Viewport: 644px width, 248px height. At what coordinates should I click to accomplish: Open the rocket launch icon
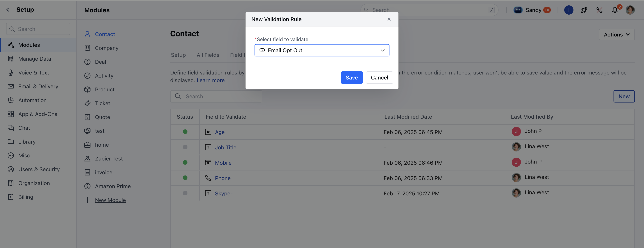(584, 10)
